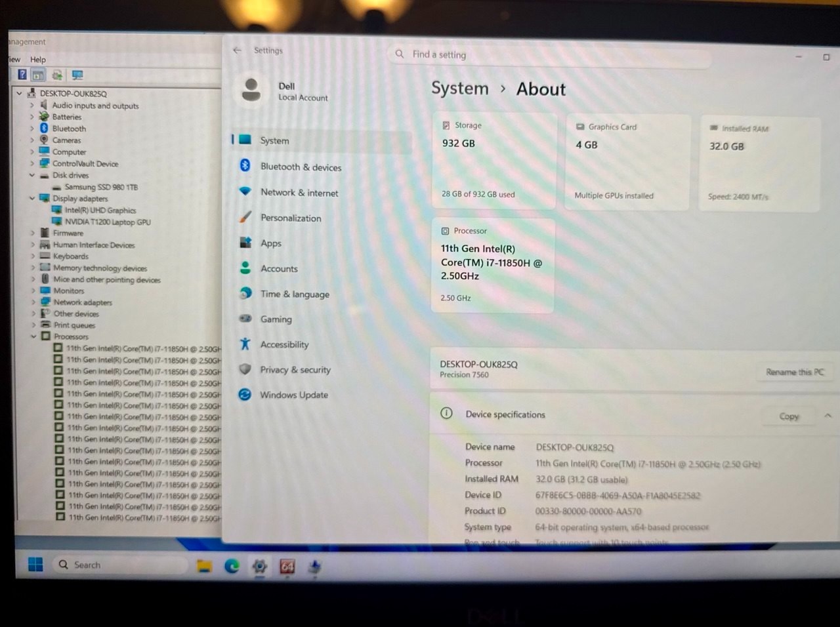
Task: Click the Scan for hardware changes monitor icon
Action: (77, 75)
